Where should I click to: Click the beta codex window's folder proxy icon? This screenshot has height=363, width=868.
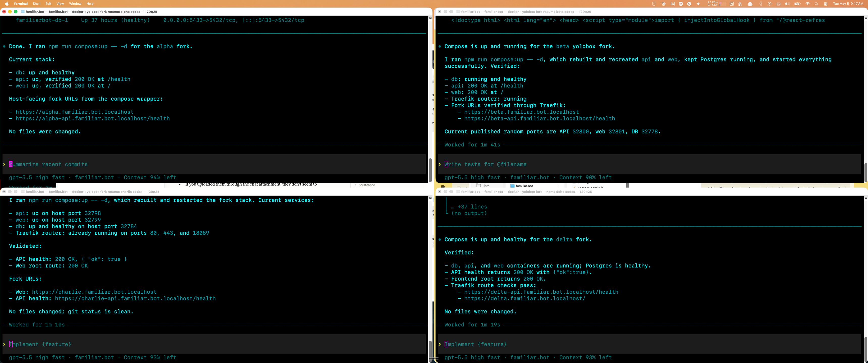(x=458, y=11)
